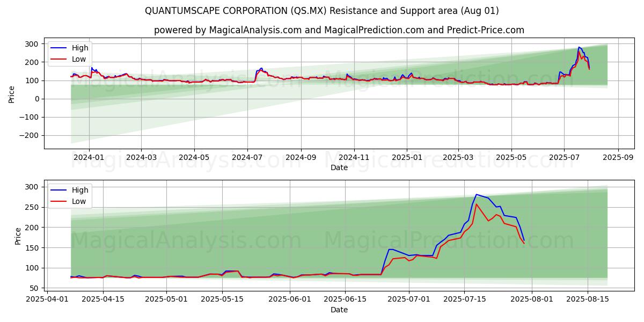Select the 2024-01 date tick label

pyautogui.click(x=89, y=158)
